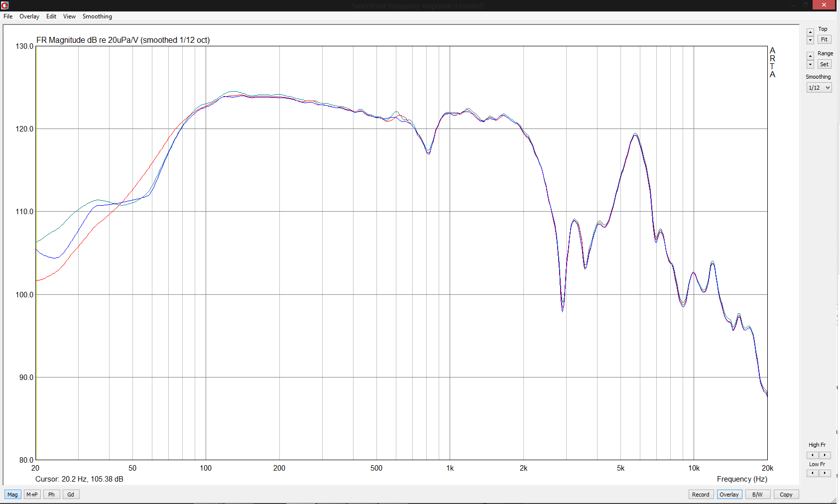Toggle the M+P magnitude and phase view
840x504 pixels.
coord(32,495)
